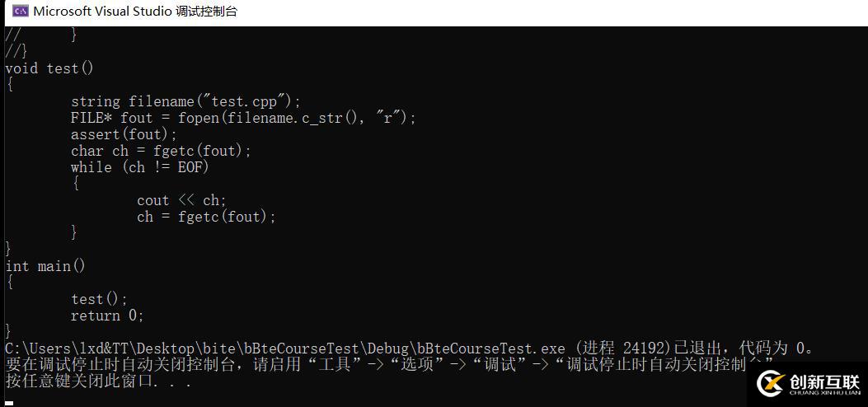Click the blinking text cursor at the bottom
868x407 pixels.
pyautogui.click(x=9, y=404)
